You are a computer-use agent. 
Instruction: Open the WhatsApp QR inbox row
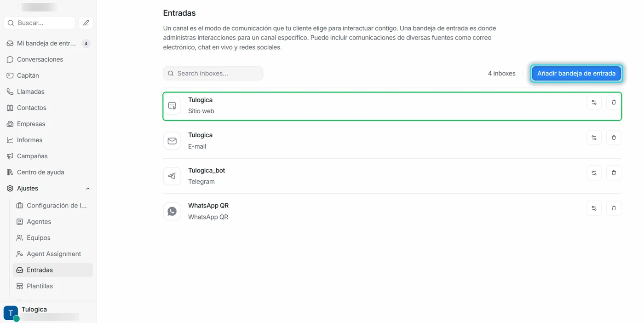click(x=392, y=211)
